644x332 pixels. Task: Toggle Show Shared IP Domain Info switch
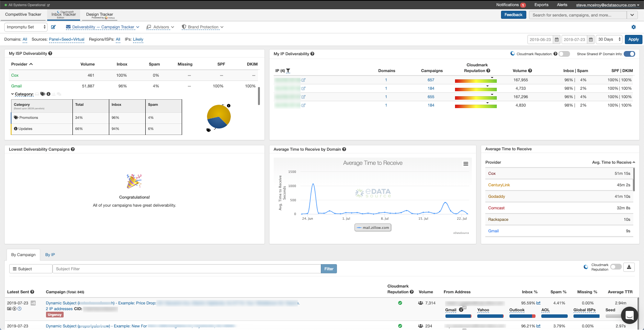pyautogui.click(x=629, y=54)
